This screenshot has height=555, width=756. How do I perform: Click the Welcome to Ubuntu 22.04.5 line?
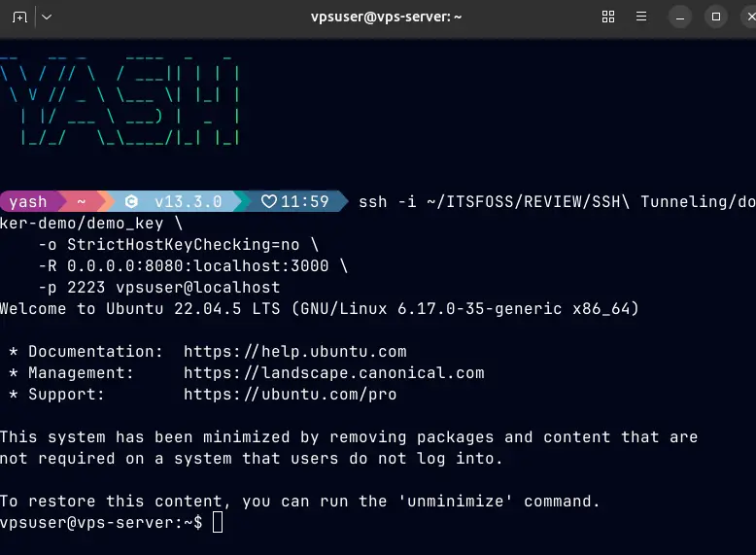coord(319,309)
